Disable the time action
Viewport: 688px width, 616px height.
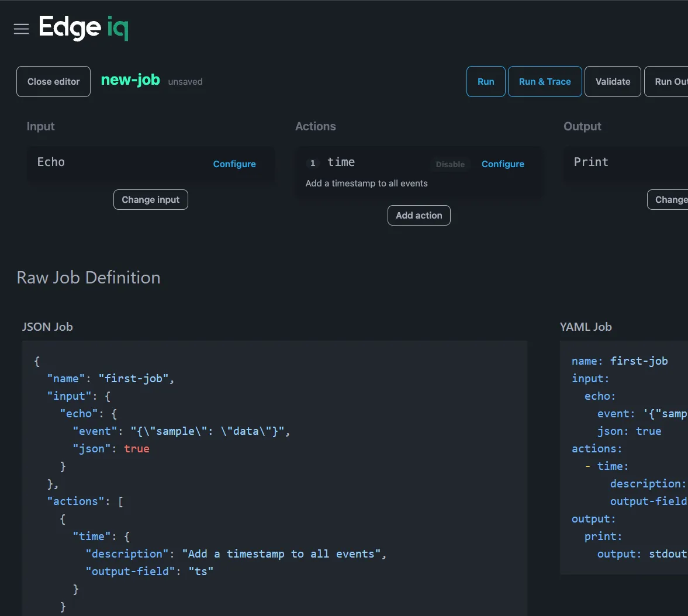pyautogui.click(x=450, y=164)
